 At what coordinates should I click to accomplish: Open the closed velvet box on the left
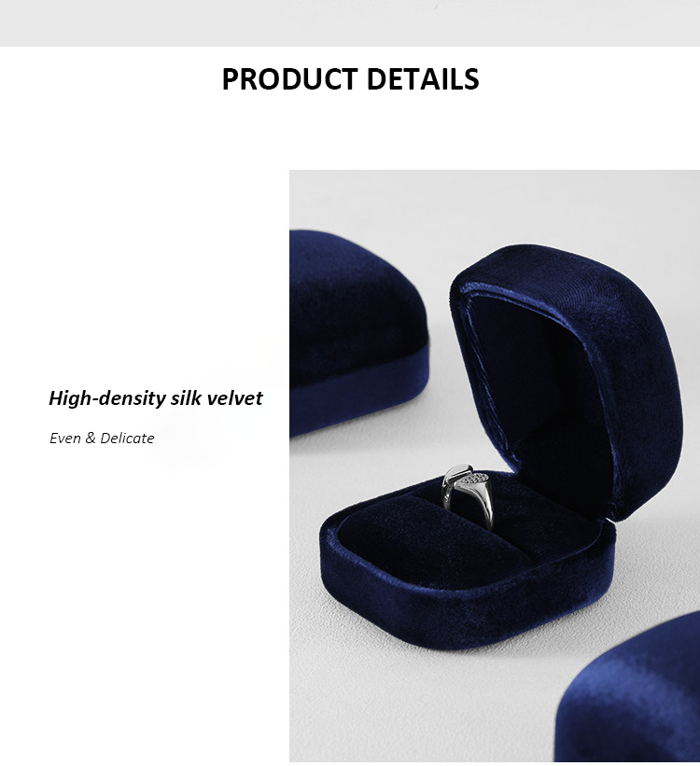[359, 332]
